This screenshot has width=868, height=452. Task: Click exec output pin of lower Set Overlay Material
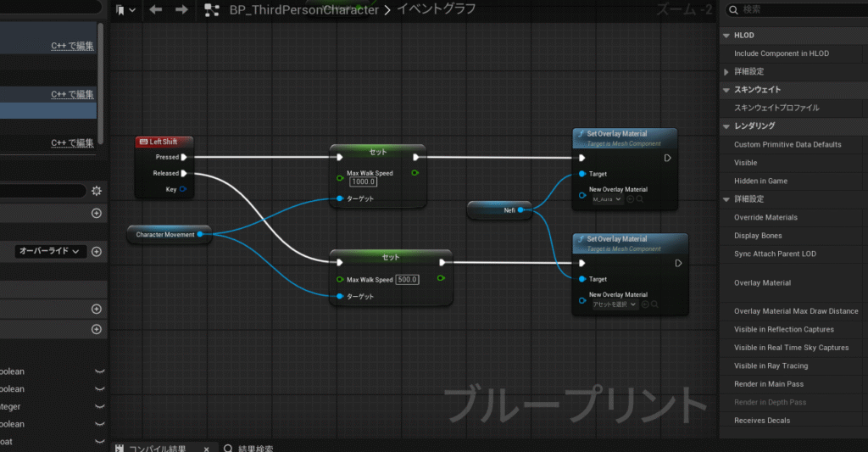678,264
